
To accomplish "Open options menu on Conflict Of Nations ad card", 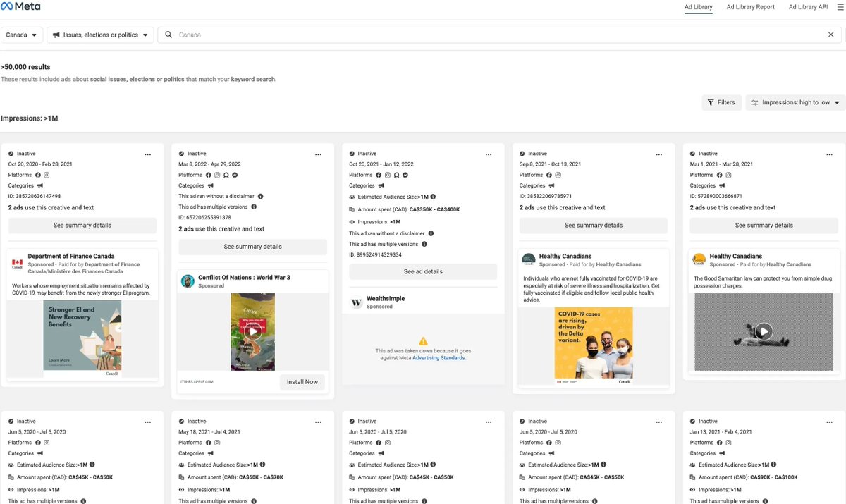I will 318,154.
